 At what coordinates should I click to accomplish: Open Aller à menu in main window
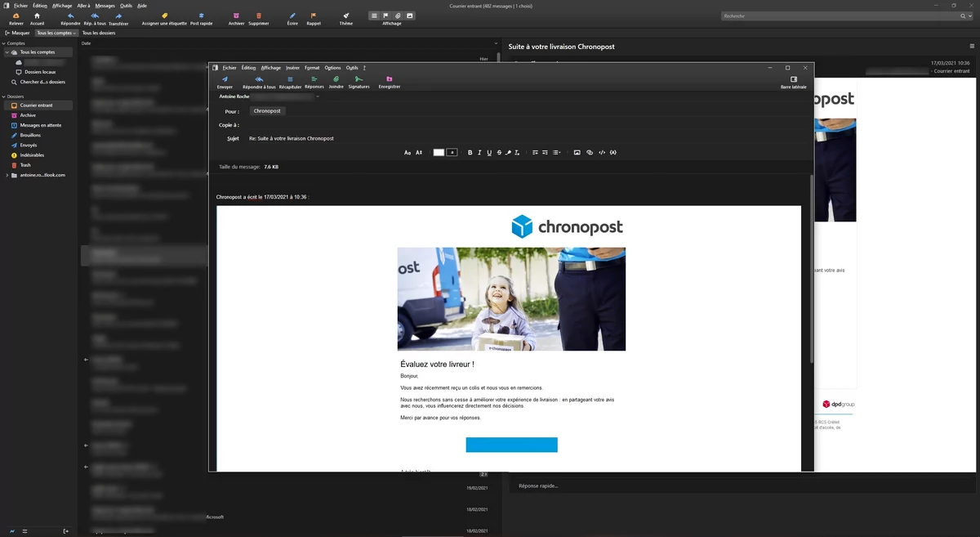click(x=83, y=6)
